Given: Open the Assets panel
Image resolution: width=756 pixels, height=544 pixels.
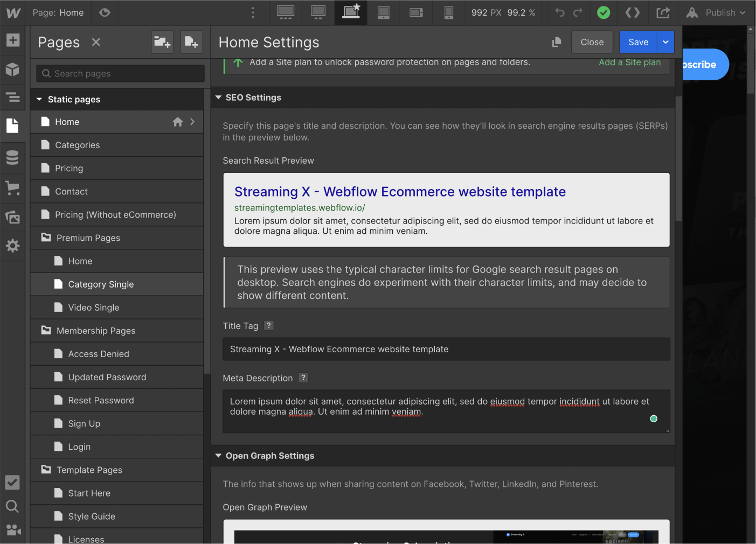Looking at the screenshot, I should pos(13,217).
